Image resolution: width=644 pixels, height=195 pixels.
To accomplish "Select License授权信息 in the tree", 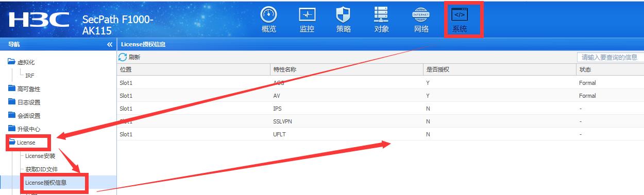I will [x=46, y=182].
